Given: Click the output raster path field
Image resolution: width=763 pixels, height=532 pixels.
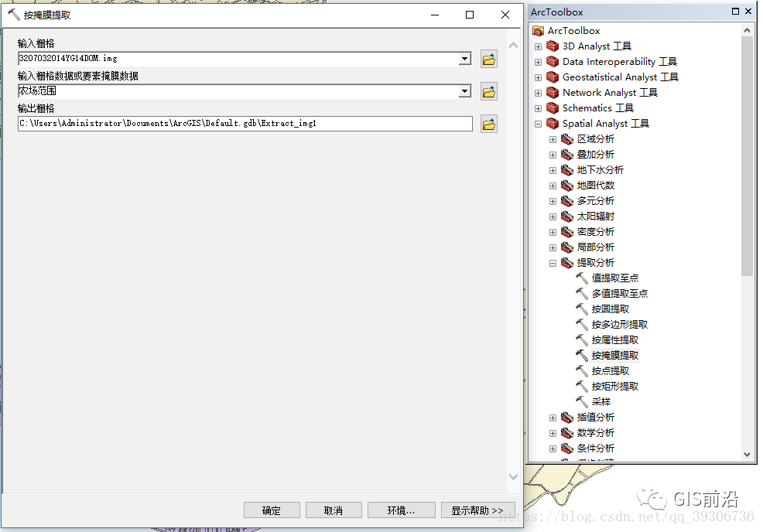Looking at the screenshot, I should [x=245, y=124].
